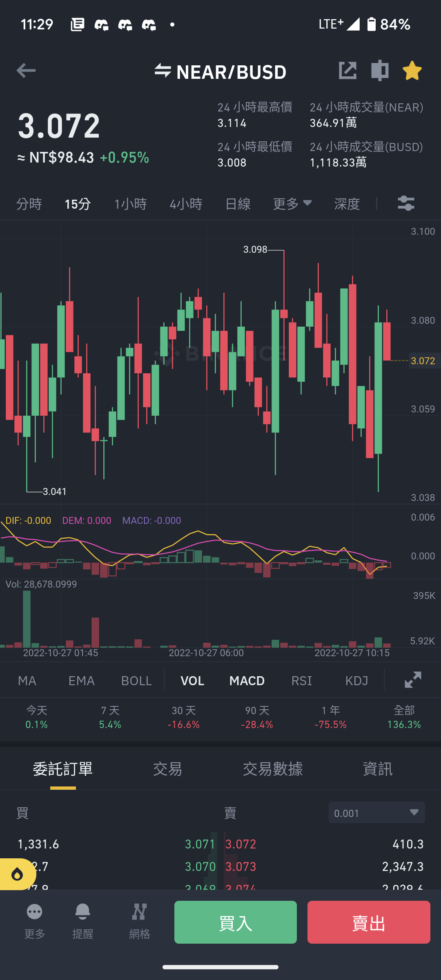
Task: Tap the red 賣出 button
Action: point(369,922)
